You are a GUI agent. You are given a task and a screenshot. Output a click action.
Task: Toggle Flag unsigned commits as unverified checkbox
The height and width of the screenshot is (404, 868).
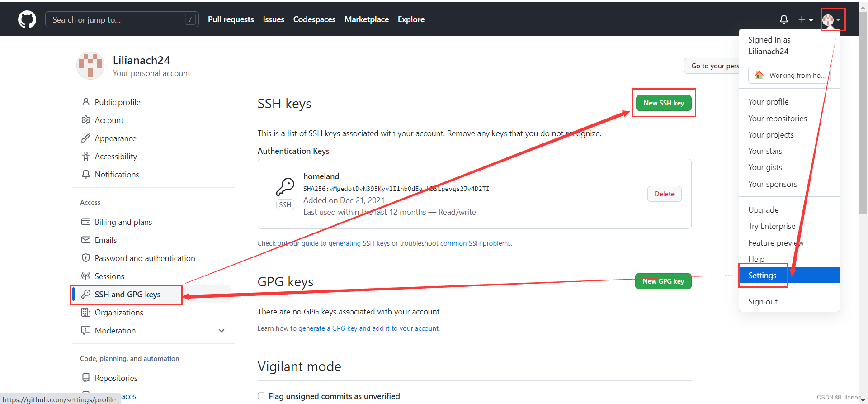coord(261,396)
